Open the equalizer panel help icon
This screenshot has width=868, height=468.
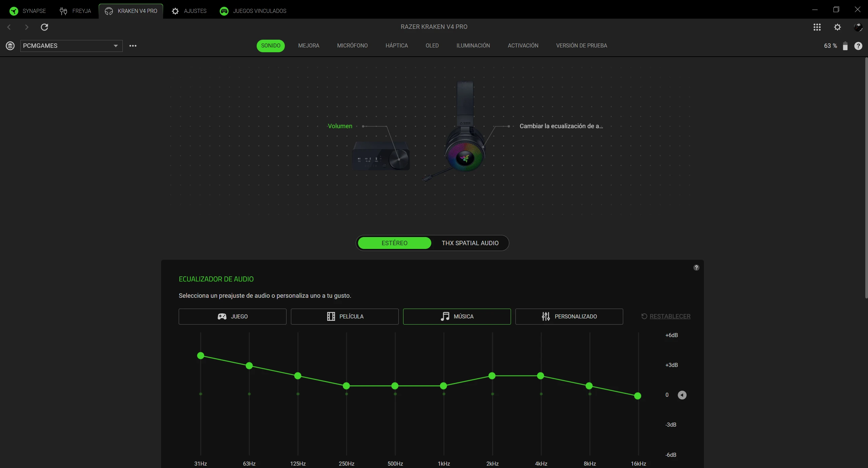click(x=696, y=268)
